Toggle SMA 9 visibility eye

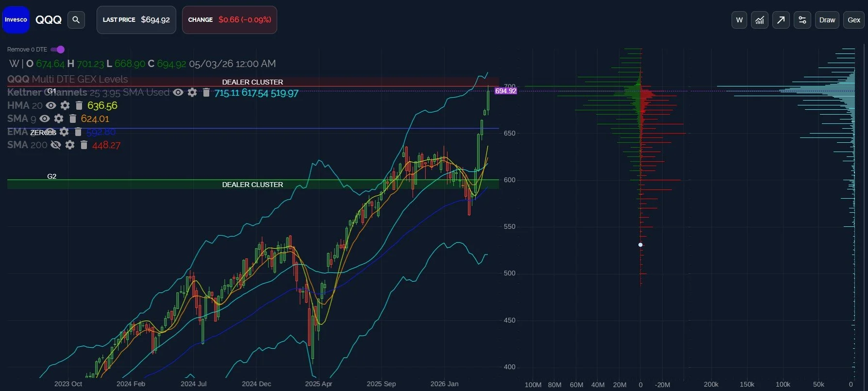point(45,119)
